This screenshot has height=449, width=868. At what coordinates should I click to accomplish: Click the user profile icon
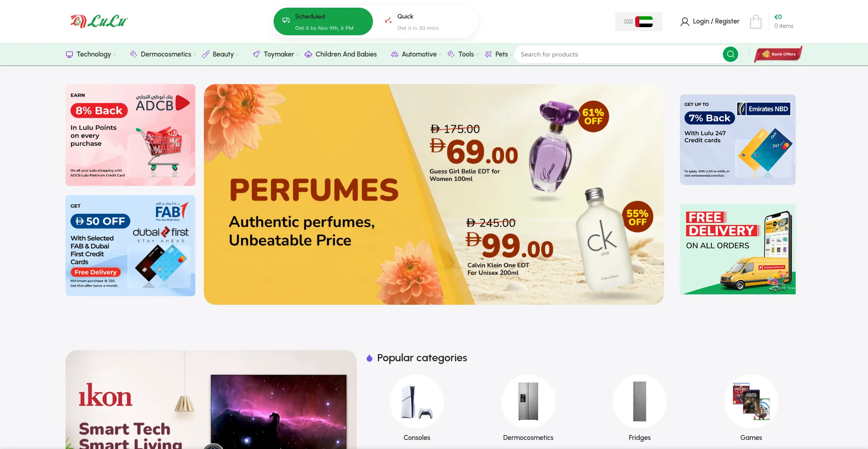tap(684, 22)
